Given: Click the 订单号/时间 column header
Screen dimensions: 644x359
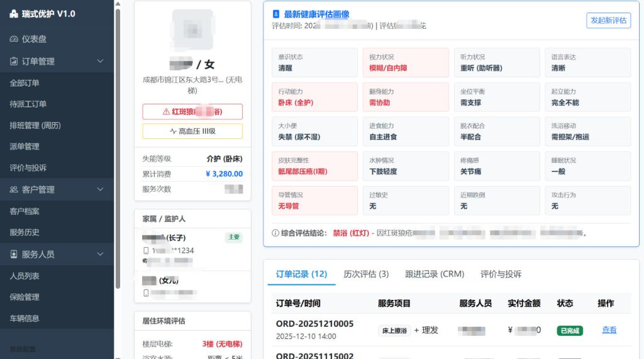Looking at the screenshot, I should (x=298, y=304).
